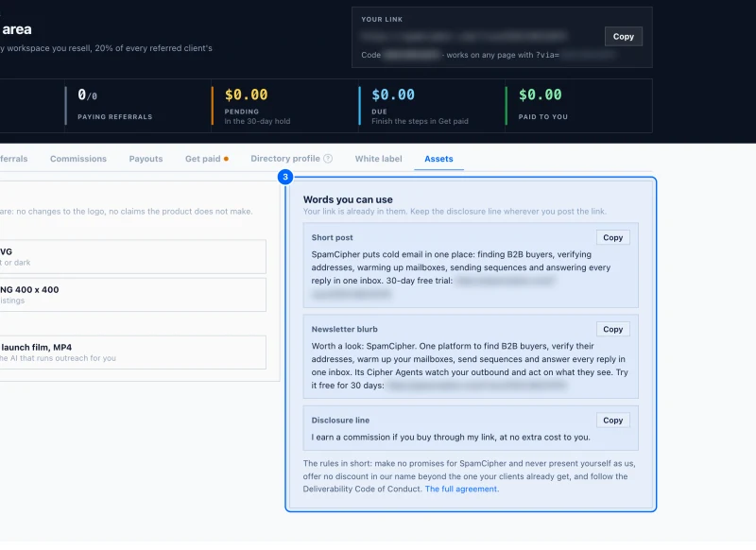Image resolution: width=756 pixels, height=550 pixels.
Task: Click the "Worth a look: SpamCipher" blurb text
Action: tap(470, 366)
